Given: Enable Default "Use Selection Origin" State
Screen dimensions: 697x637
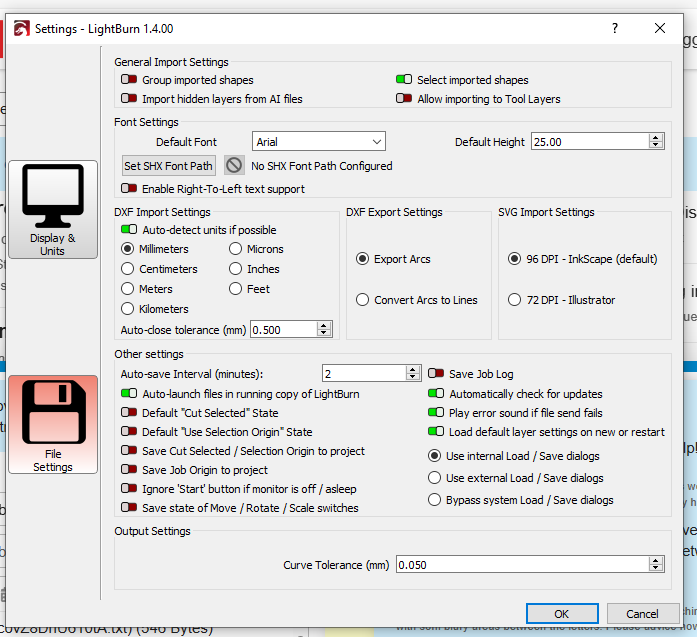Looking at the screenshot, I should (x=129, y=432).
